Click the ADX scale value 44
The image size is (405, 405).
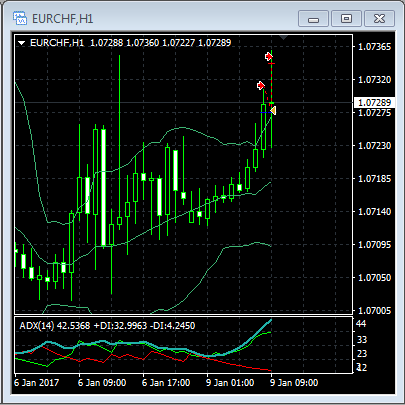pyautogui.click(x=361, y=324)
